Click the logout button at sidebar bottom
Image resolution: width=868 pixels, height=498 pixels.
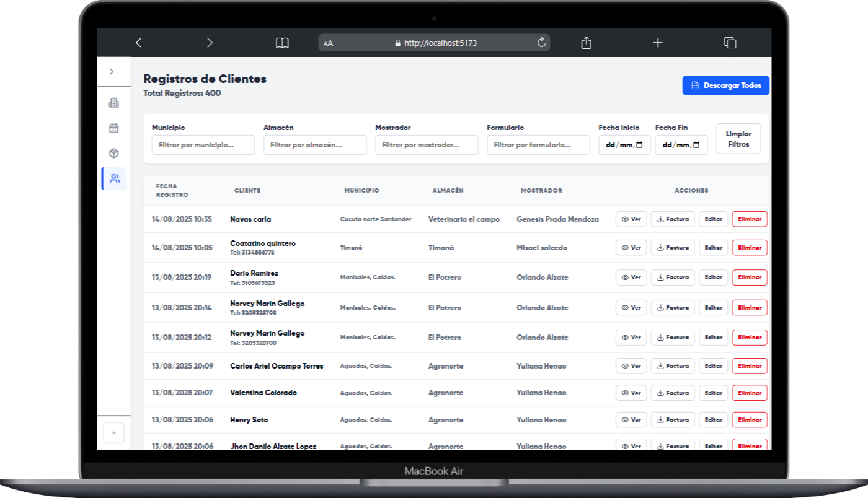click(114, 433)
